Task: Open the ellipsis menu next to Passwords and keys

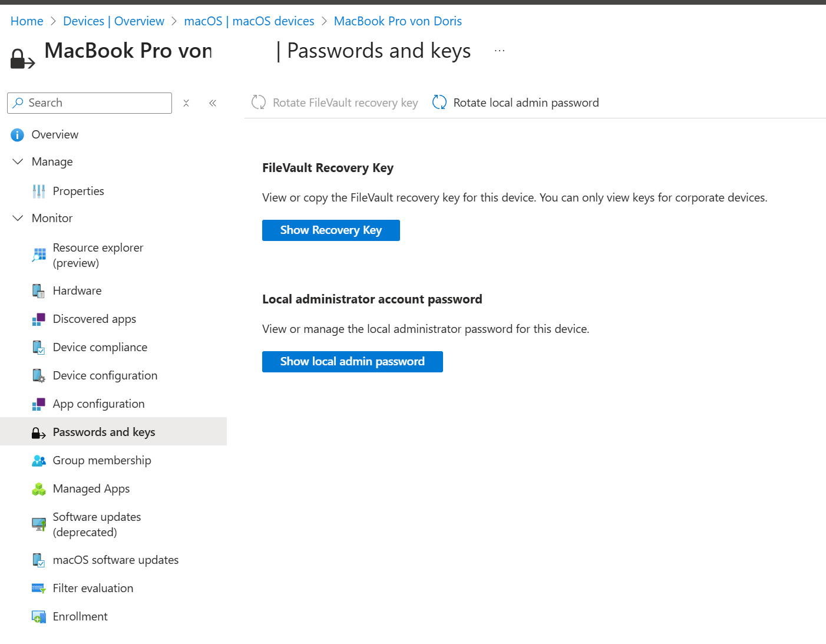Action: (500, 50)
